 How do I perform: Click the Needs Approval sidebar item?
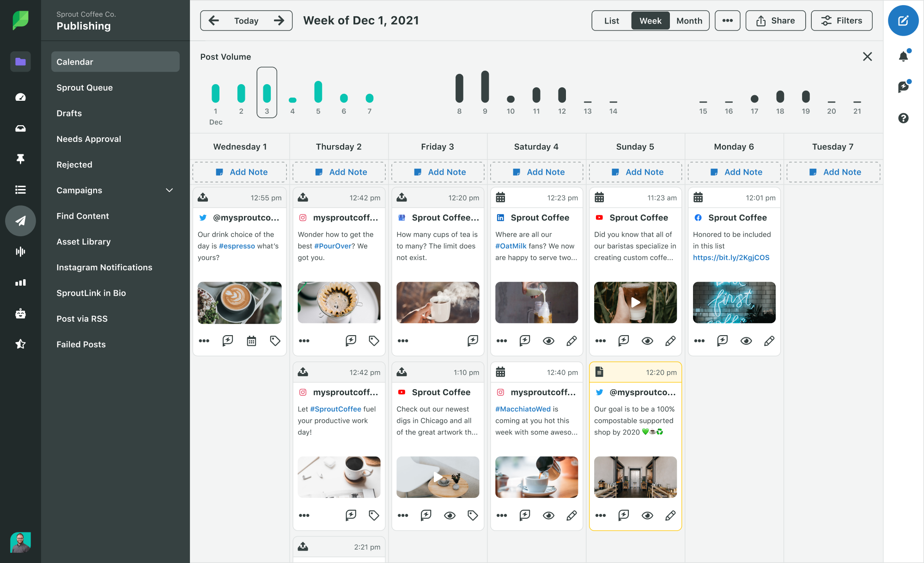pyautogui.click(x=88, y=139)
